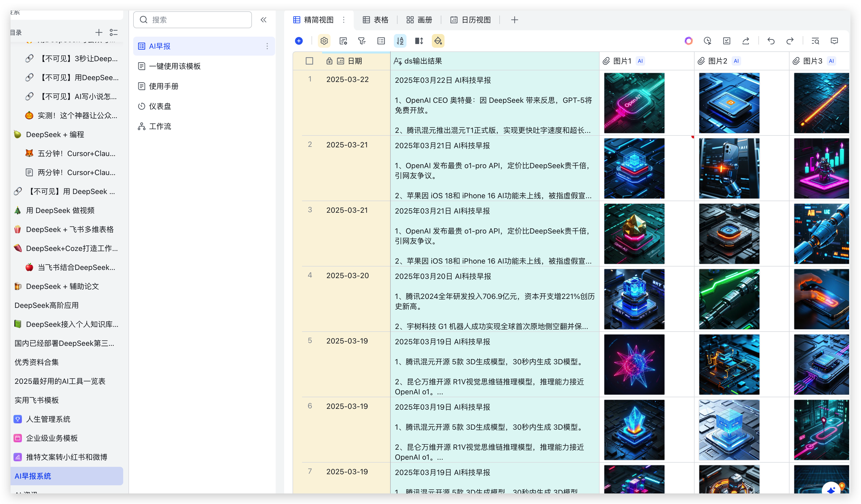Image resolution: width=861 pixels, height=504 pixels.
Task: Open the comments panel icon
Action: coord(834,41)
